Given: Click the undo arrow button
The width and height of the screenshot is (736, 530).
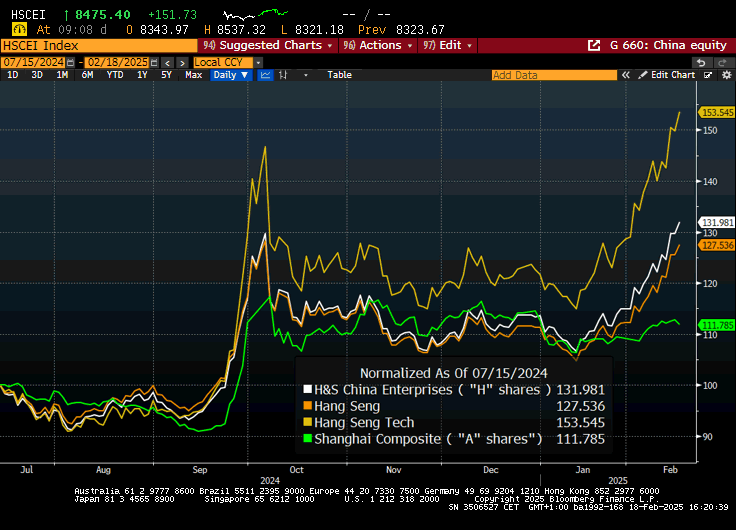Looking at the screenshot, I should [701, 62].
